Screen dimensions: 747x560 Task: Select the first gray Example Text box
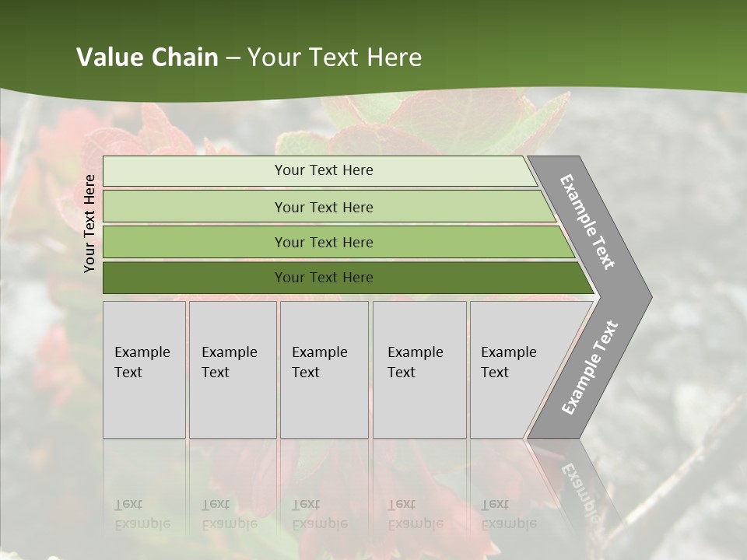144,369
